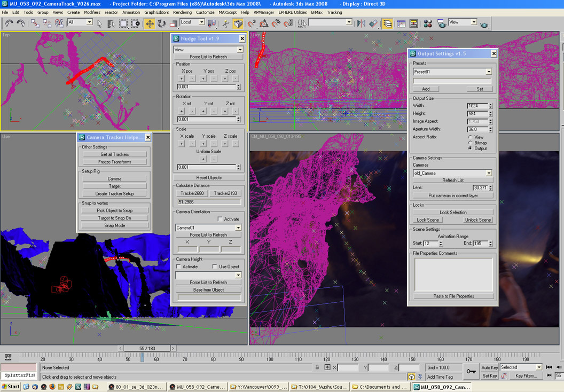Select the Select and Move tool
564x392 pixels.
[150, 23]
